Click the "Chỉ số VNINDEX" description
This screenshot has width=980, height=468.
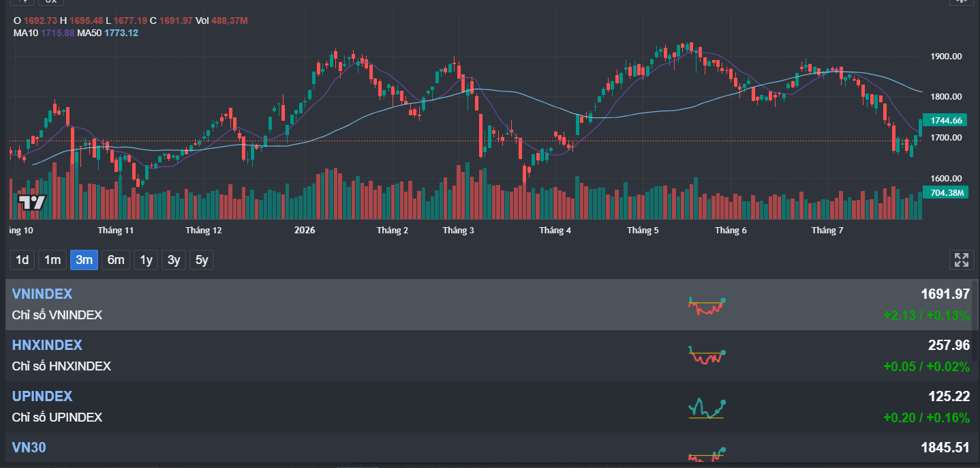(57, 315)
